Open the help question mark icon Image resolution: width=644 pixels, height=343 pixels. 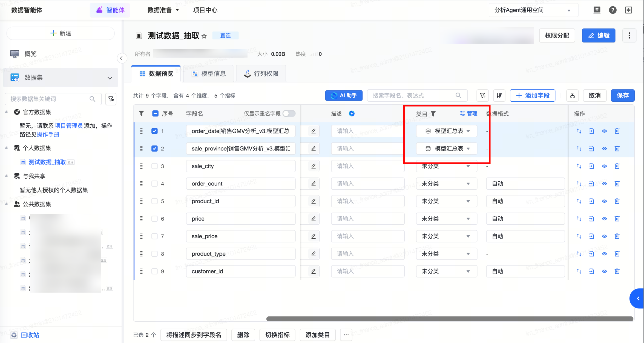pyautogui.click(x=613, y=10)
